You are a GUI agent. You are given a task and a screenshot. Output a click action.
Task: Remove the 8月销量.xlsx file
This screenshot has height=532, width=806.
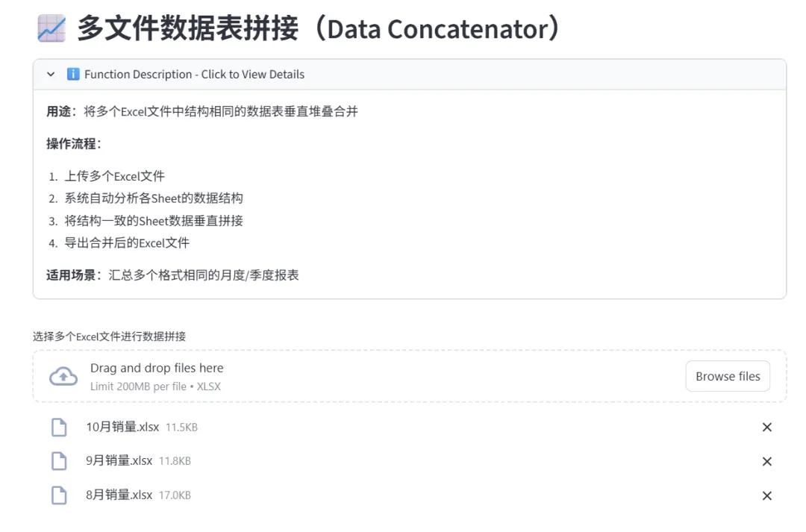click(x=766, y=496)
